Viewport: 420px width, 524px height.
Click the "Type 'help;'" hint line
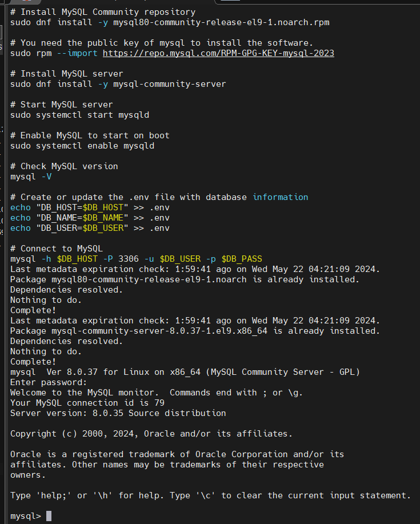point(210,495)
